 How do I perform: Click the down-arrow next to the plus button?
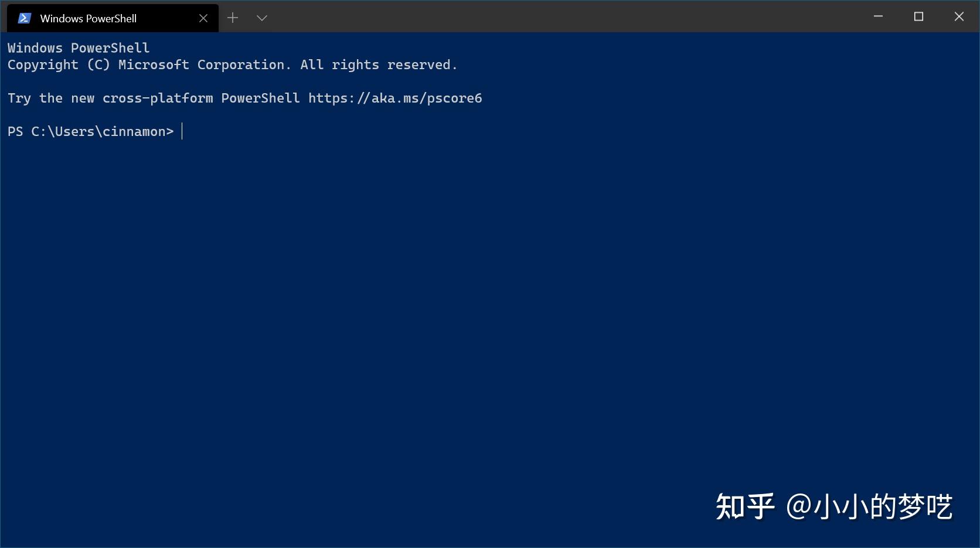261,18
